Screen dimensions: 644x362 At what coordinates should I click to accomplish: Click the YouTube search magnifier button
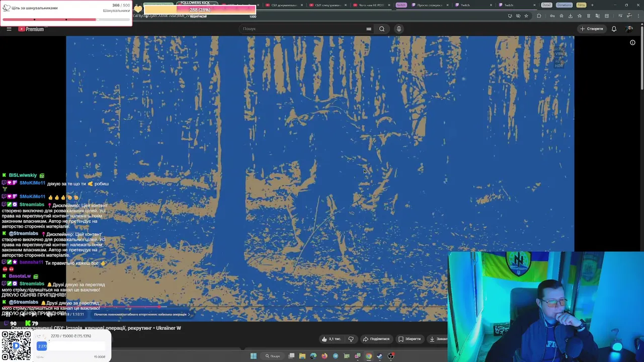tap(382, 29)
